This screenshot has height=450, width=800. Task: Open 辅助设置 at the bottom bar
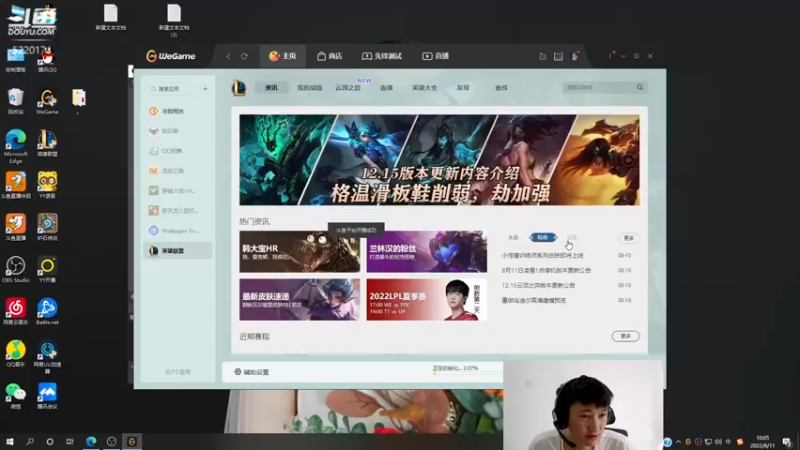[252, 372]
